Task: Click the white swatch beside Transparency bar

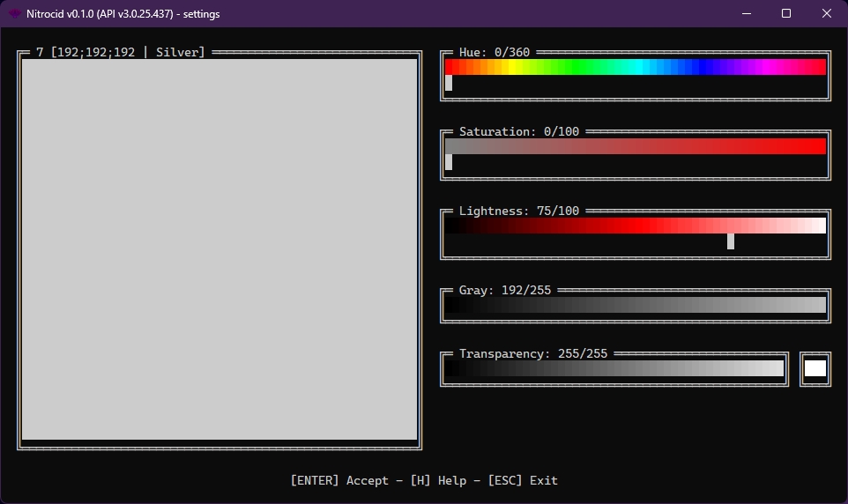Action: (815, 368)
